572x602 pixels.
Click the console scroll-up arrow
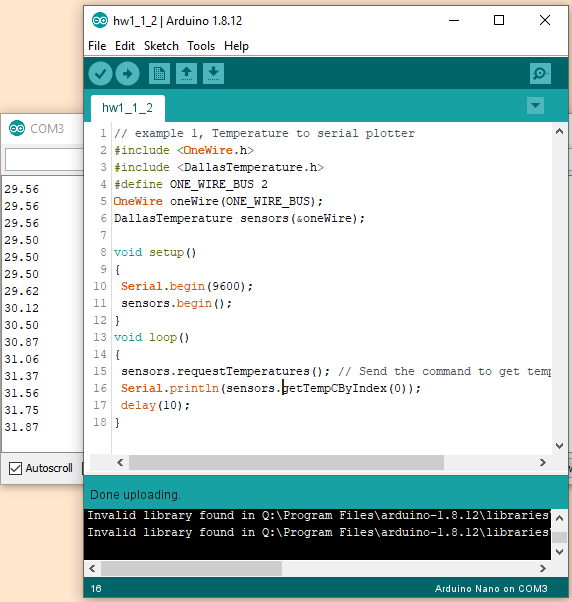(x=560, y=518)
